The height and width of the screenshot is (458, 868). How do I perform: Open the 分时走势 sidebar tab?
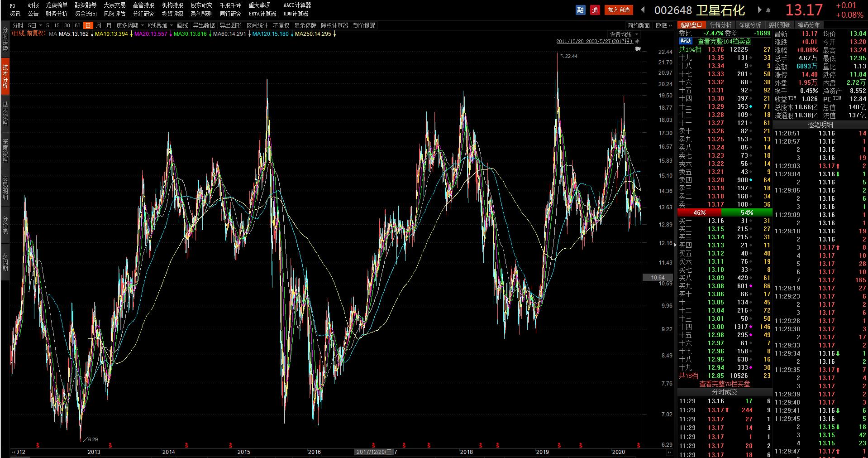pos(5,39)
